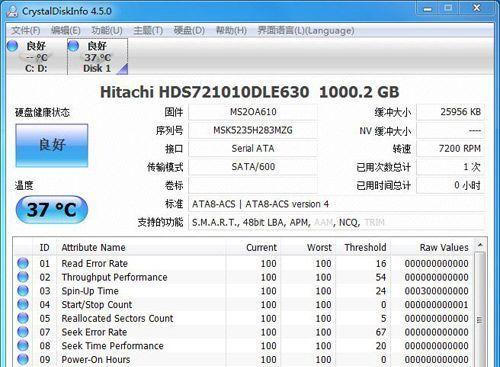Click status orb of Seek Error Rate row
Screen dimensions: 500x367
pos(23,332)
